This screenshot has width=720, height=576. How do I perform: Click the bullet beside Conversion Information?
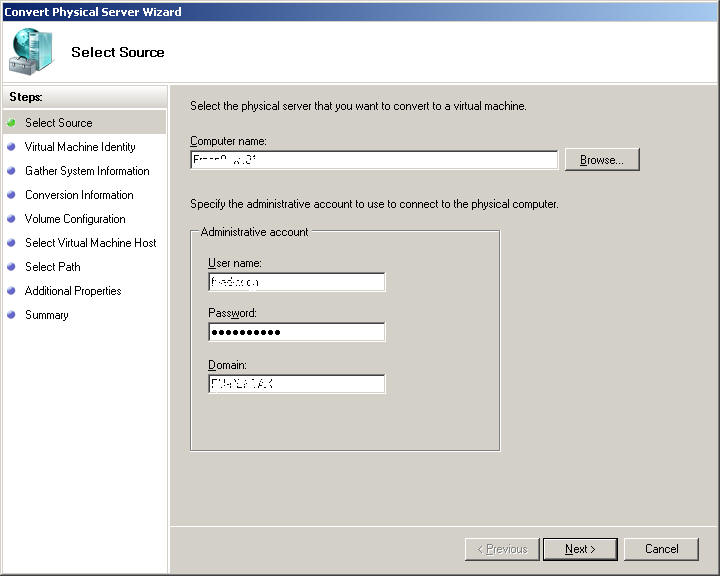[11, 195]
